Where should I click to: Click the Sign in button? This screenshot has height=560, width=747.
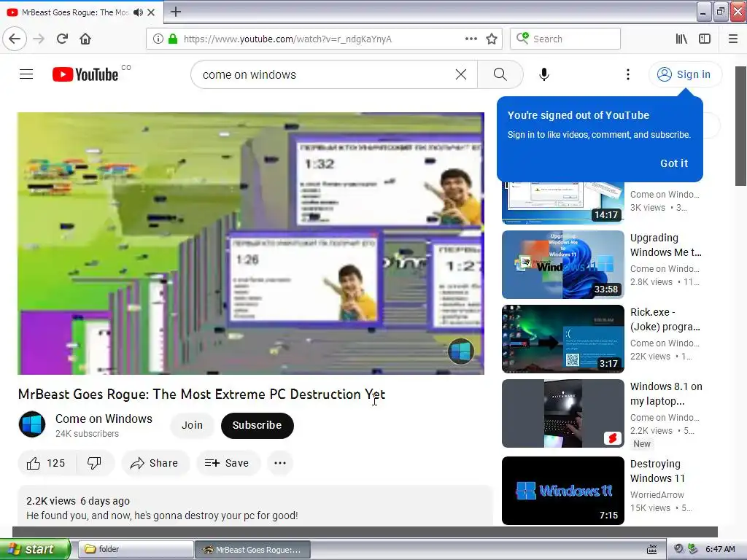685,74
